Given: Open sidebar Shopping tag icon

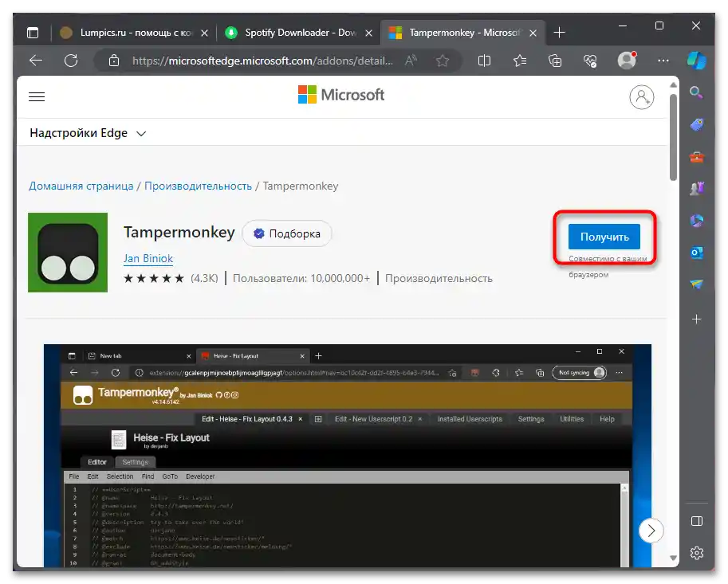Looking at the screenshot, I should (x=696, y=125).
